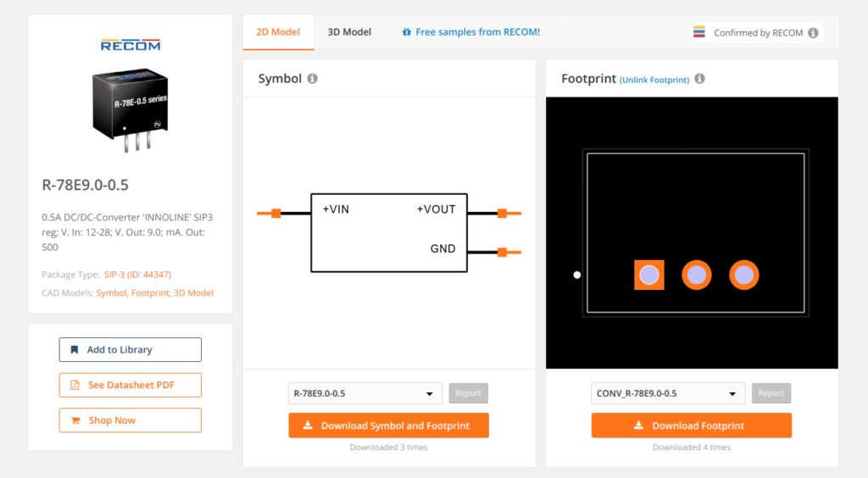Switch to the 3D Model tab
The width and height of the screenshot is (868, 478).
coord(349,32)
